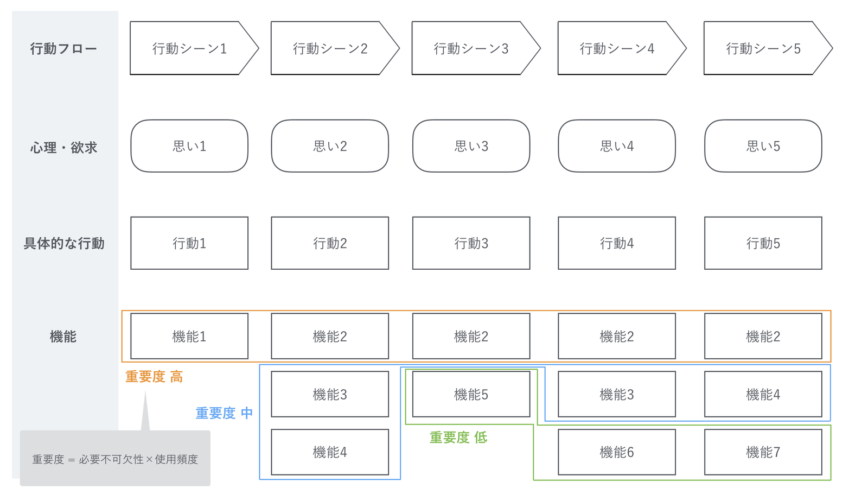Select the 心理・欲求 row heading
Viewport: 868px width, 488px height.
(x=63, y=148)
